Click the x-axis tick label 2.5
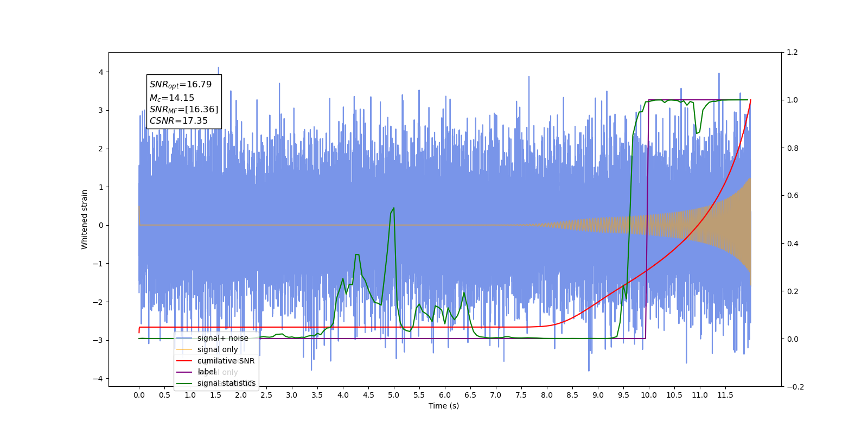868x434 pixels. pos(266,395)
